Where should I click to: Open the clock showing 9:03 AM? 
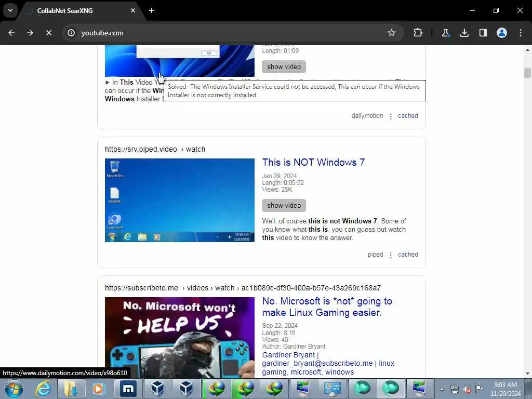[x=505, y=389]
